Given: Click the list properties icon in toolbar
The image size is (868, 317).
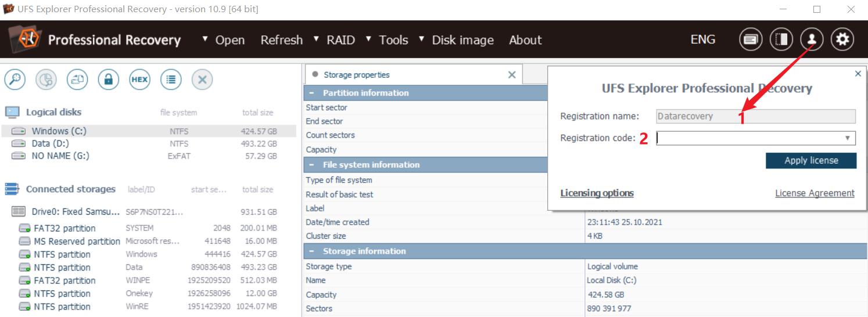Looking at the screenshot, I should point(170,80).
